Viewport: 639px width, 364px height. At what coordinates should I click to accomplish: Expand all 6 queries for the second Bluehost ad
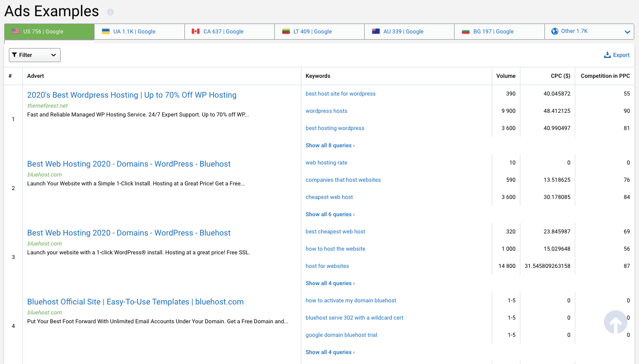coord(330,214)
